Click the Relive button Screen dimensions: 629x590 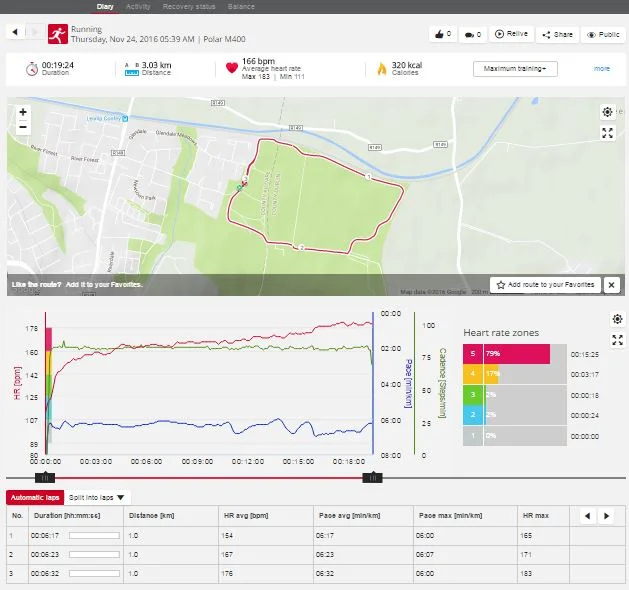(x=512, y=34)
